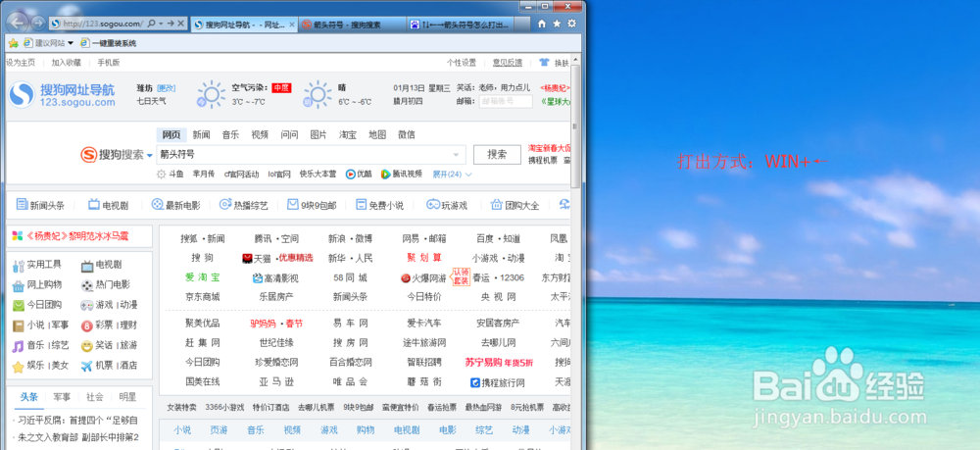980x450 pixels.
Task: Open the 一键重装系统 favorites link
Action: point(108,44)
